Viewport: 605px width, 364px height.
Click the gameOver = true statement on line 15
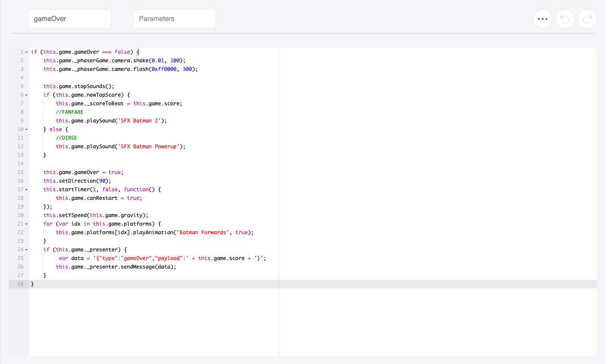coord(83,172)
